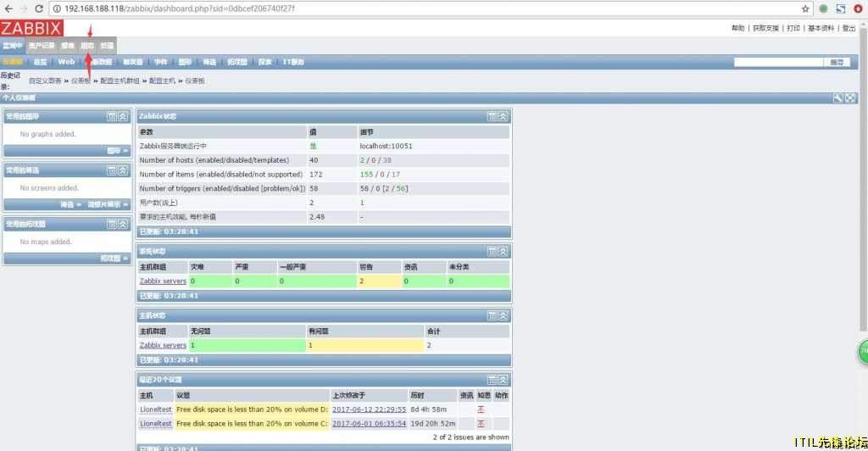Viewport: 868px width, 451px height.
Task: Open the 组态 main menu
Action: pos(87,46)
